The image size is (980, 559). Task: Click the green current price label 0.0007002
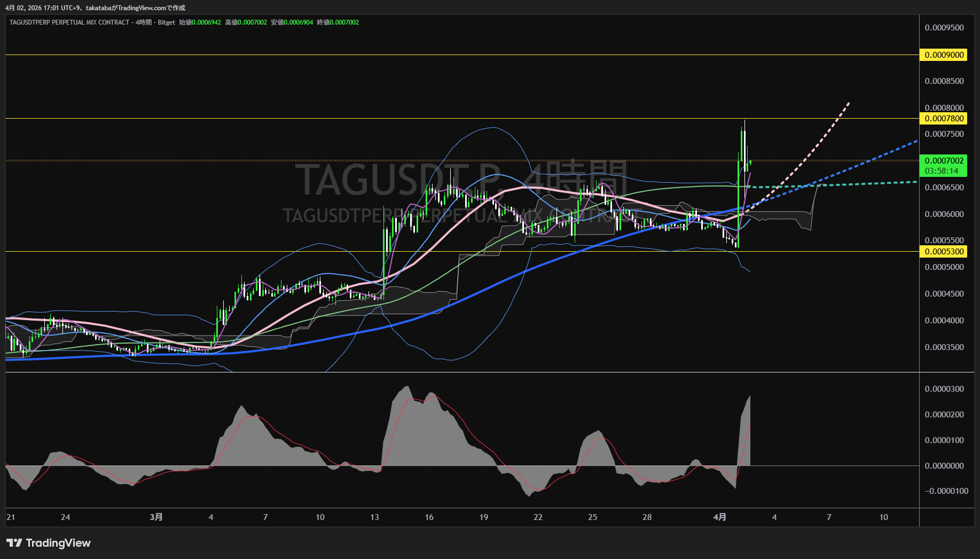(x=944, y=161)
